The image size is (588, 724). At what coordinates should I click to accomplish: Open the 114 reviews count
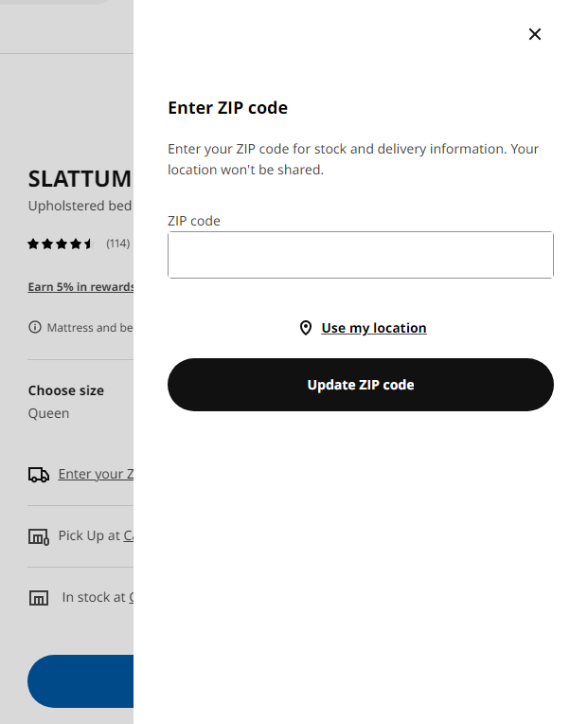[117, 244]
